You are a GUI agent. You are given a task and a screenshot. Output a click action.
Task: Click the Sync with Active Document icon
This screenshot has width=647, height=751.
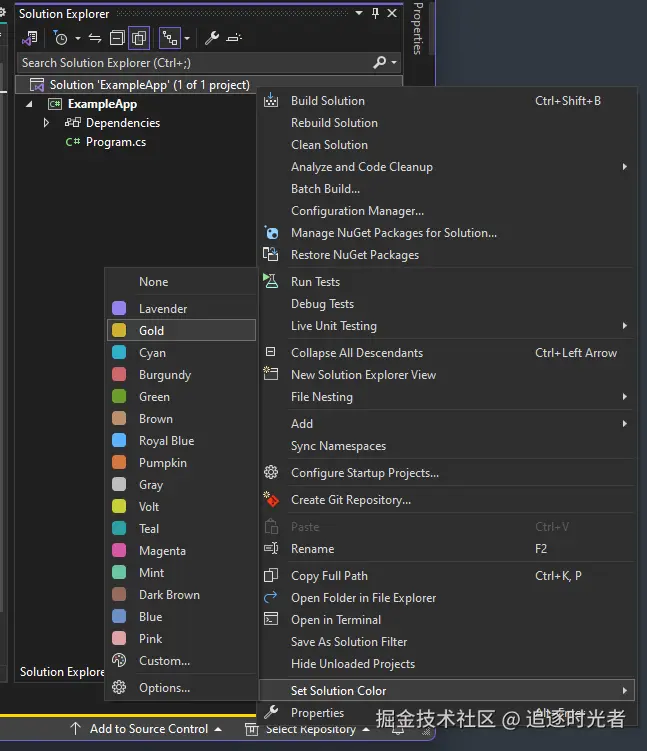(x=95, y=38)
